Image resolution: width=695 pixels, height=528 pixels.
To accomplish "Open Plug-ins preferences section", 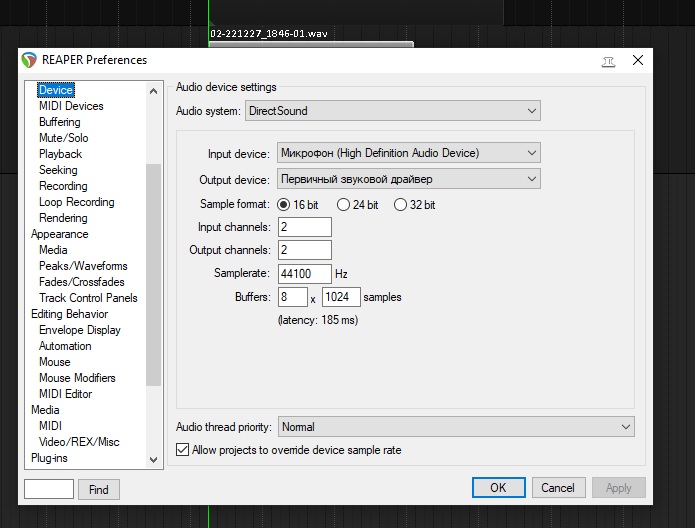I will pyautogui.click(x=49, y=458).
